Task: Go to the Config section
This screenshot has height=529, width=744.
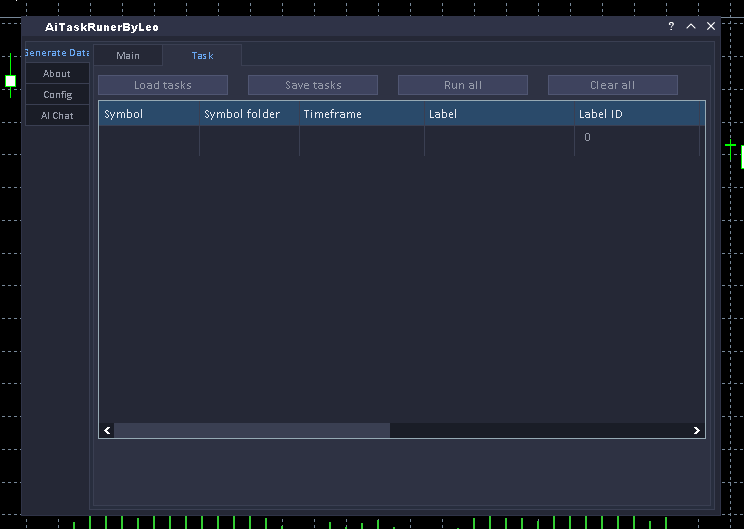Action: click(x=57, y=95)
